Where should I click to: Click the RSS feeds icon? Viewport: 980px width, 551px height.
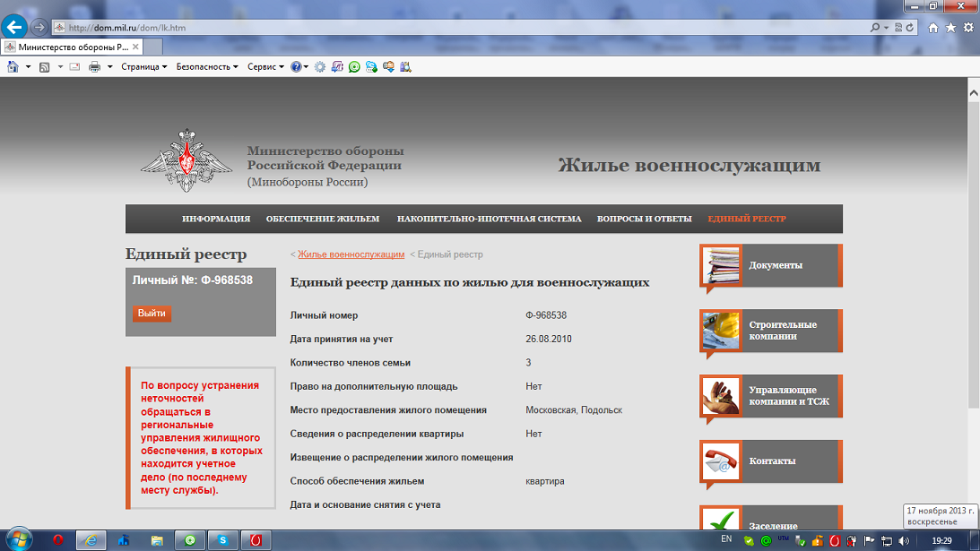(44, 66)
